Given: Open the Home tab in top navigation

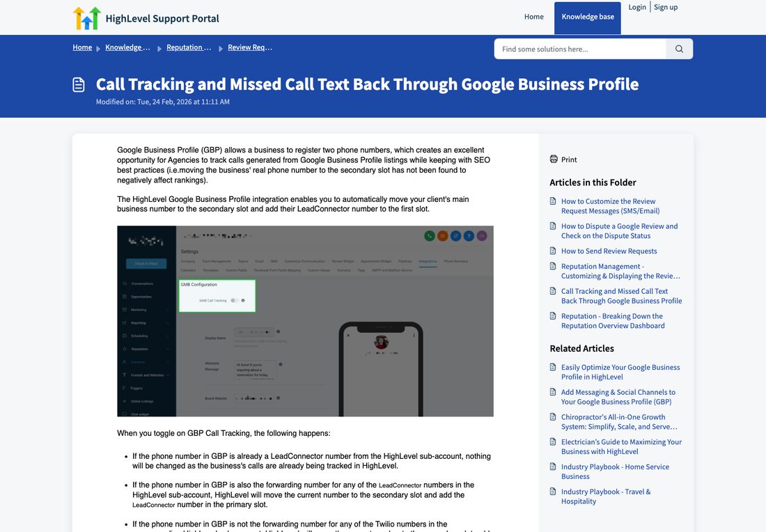Looking at the screenshot, I should click(534, 17).
